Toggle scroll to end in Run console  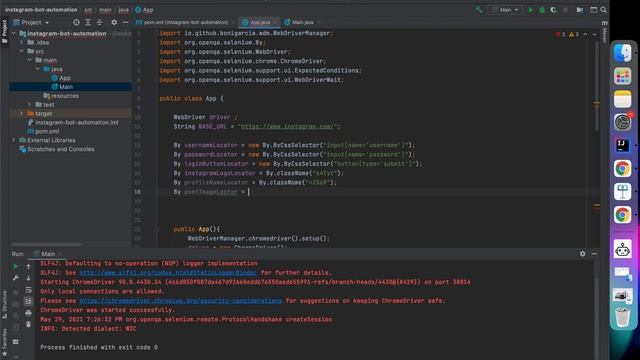pyautogui.click(x=28, y=301)
